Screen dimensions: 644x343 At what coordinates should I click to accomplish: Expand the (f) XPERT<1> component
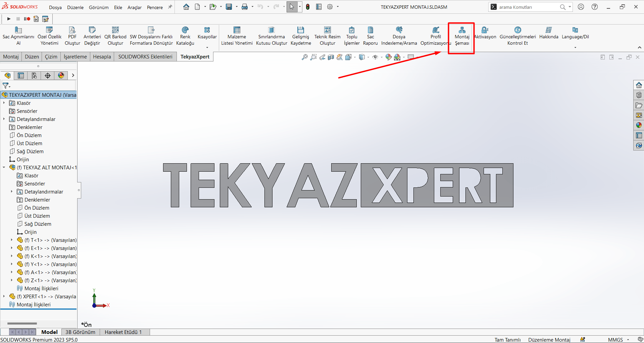pyautogui.click(x=4, y=296)
